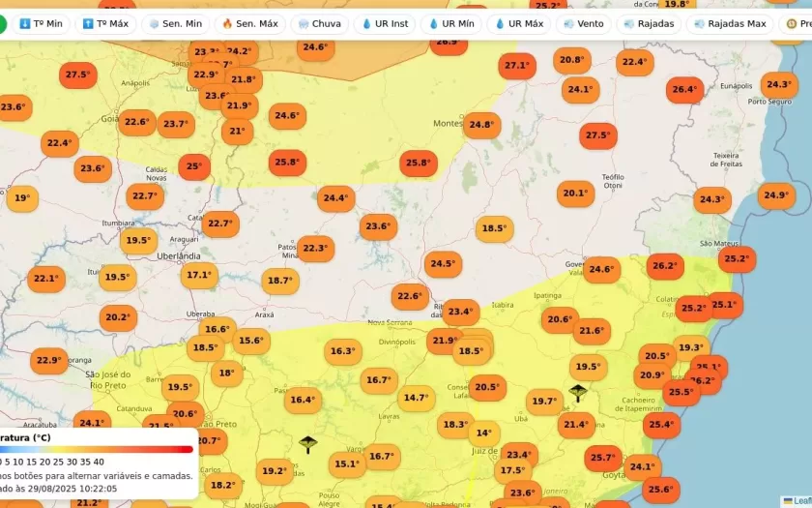This screenshot has width=812, height=508.
Task: Click the UR Mín humidity button
Action: 451,23
